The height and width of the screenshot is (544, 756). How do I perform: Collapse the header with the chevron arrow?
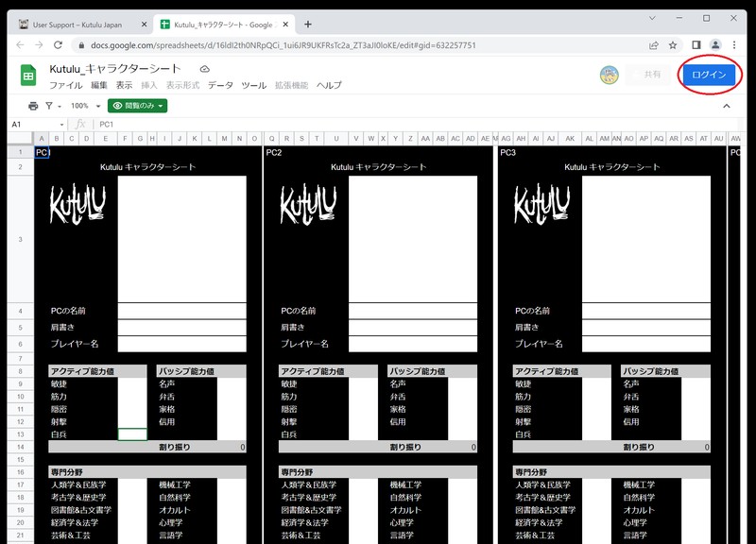pos(727,106)
